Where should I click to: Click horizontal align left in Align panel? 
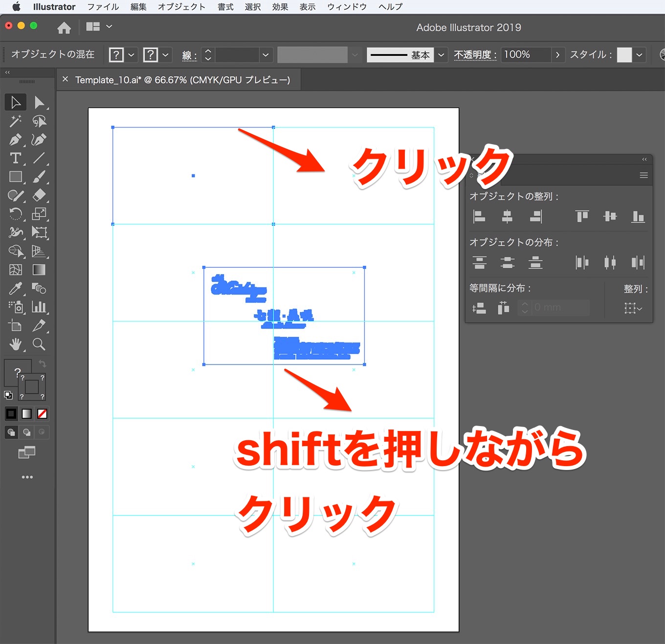coord(479,216)
